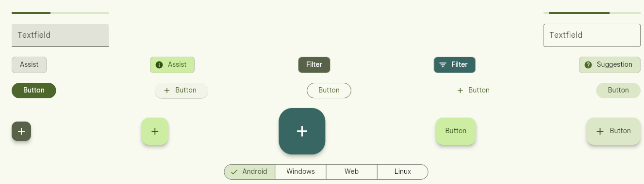Screen dimensions: 644x184
Task: Toggle the dark olive Filter chip
Action: click(314, 65)
